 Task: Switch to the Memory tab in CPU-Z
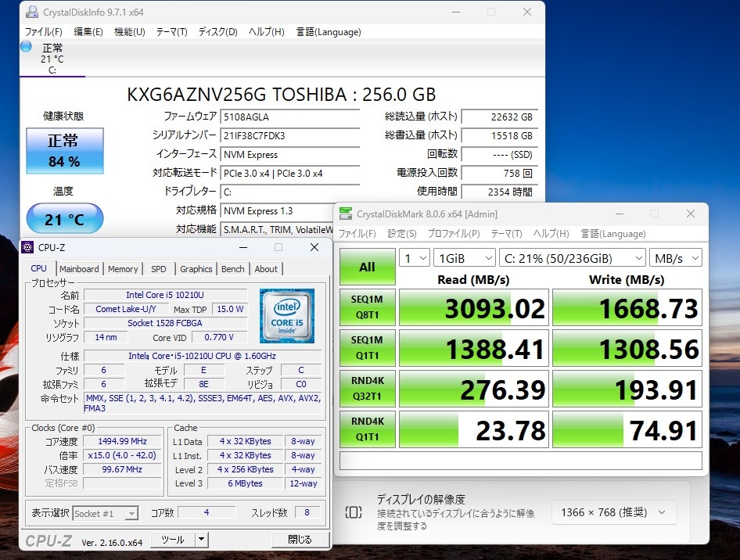(x=123, y=269)
